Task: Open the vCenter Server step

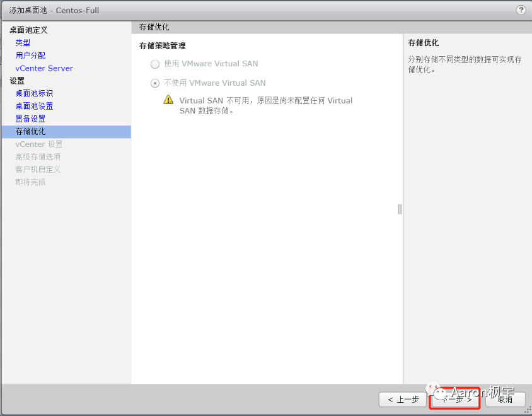Action: pyautogui.click(x=44, y=68)
